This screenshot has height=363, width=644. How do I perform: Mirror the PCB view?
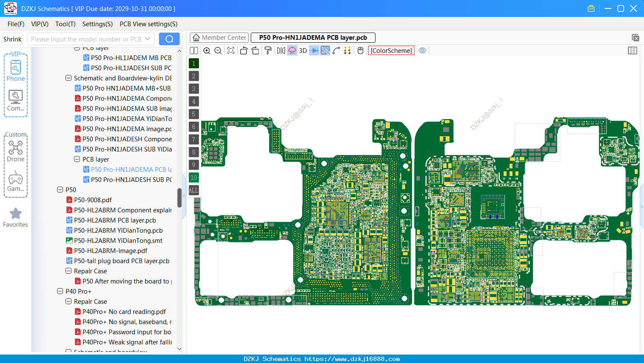coord(281,50)
